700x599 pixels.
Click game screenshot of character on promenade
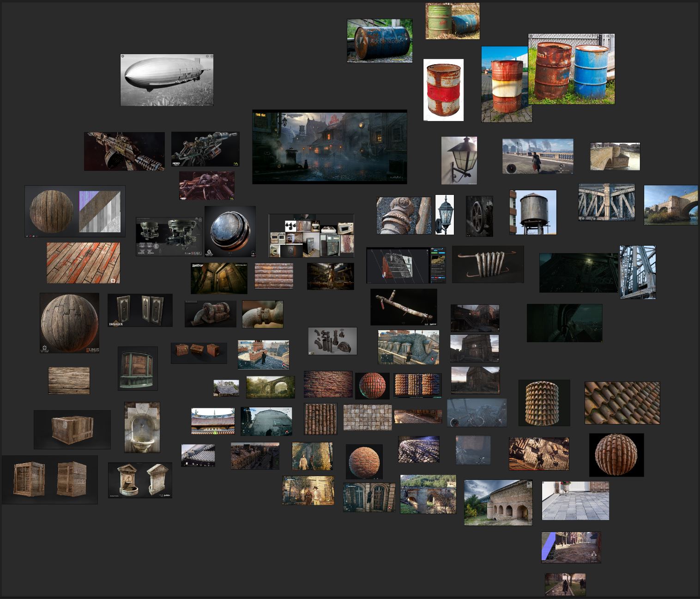click(x=538, y=156)
